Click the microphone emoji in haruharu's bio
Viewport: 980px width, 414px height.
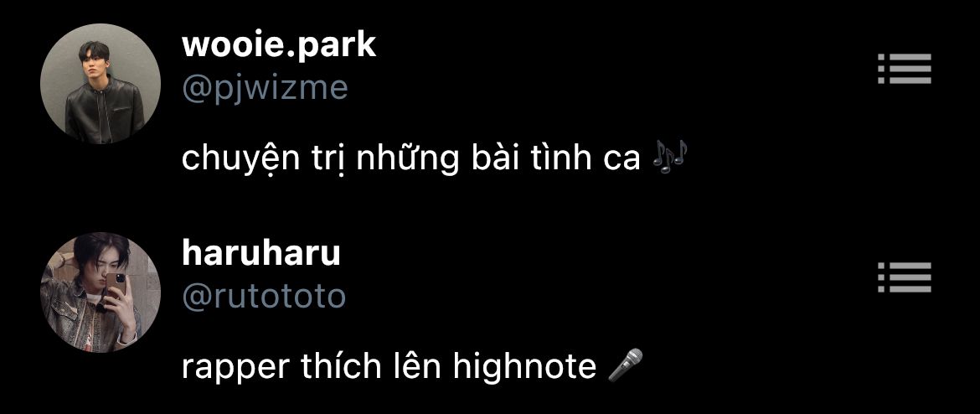[626, 365]
